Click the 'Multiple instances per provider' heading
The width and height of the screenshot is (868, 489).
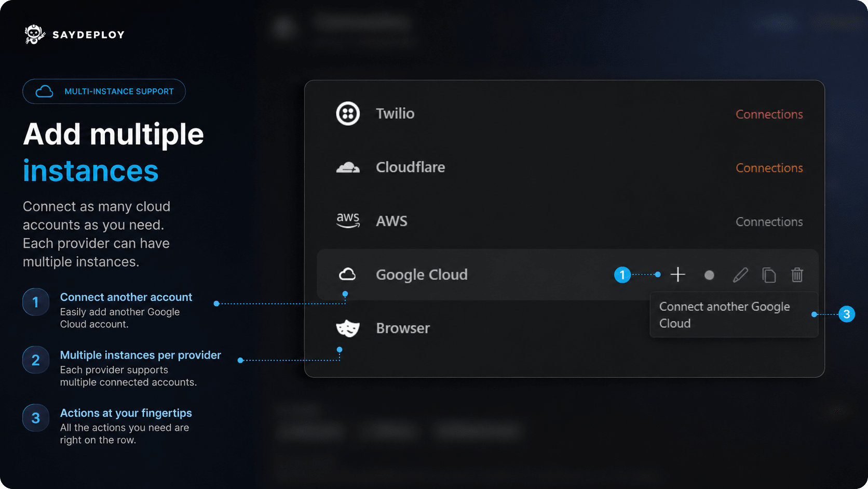[141, 355]
